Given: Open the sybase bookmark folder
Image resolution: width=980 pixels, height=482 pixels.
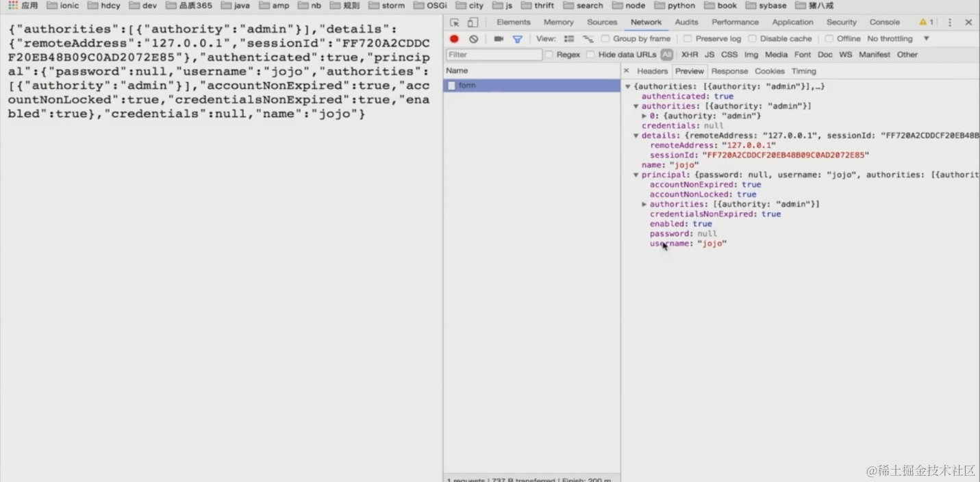Looking at the screenshot, I should (766, 5).
